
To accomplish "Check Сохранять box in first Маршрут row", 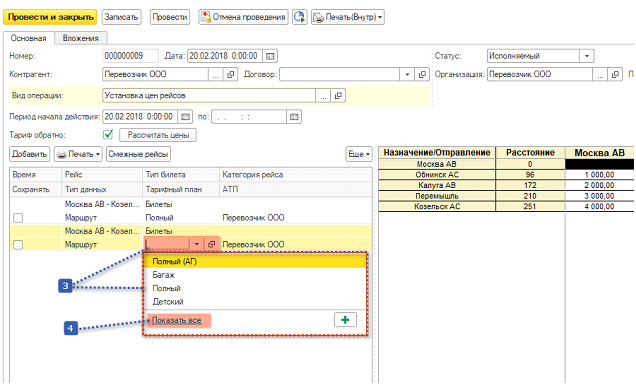I will point(18,218).
